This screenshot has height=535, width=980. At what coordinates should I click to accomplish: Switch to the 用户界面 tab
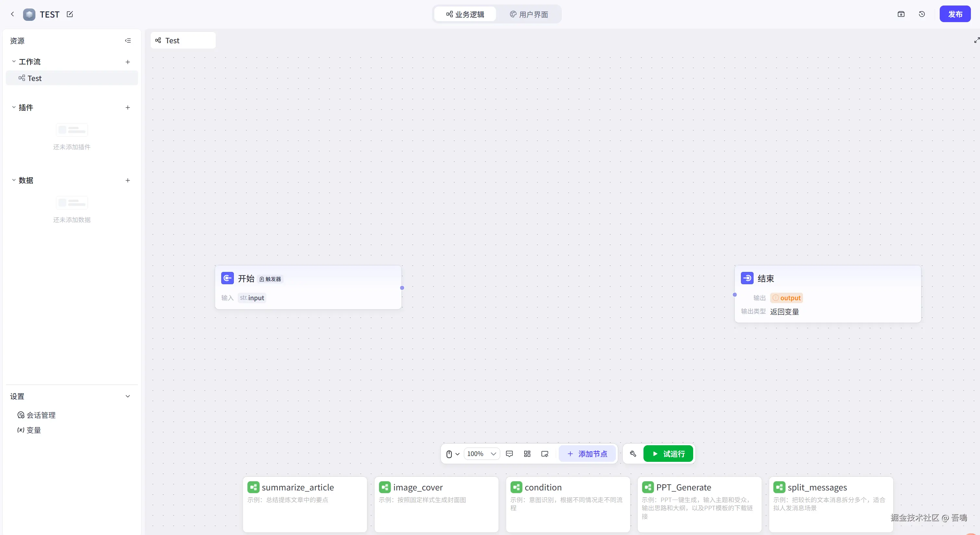529,14
